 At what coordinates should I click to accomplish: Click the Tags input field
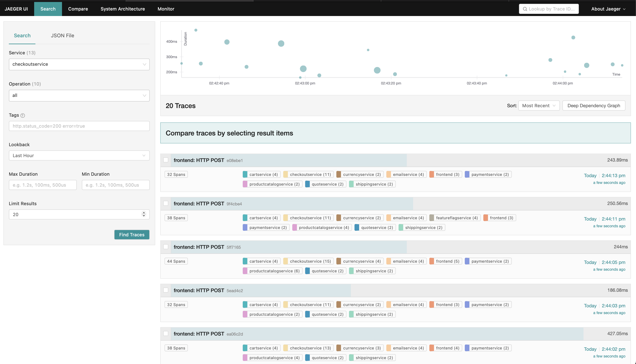pyautogui.click(x=79, y=126)
